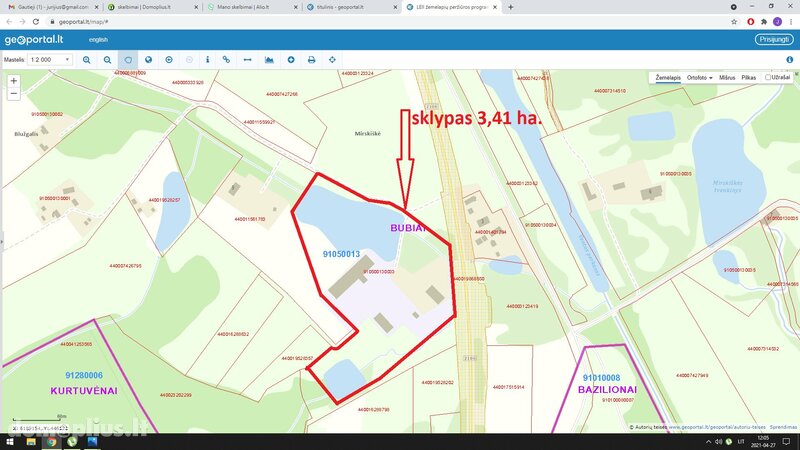This screenshot has width=800, height=450.
Task: Open the Chrome three-dot menu
Action: pyautogui.click(x=791, y=21)
